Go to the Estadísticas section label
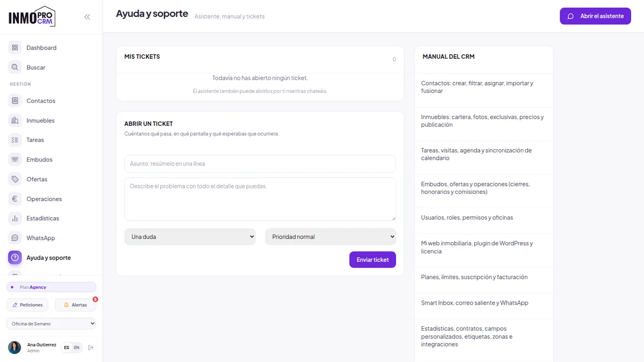 point(43,218)
